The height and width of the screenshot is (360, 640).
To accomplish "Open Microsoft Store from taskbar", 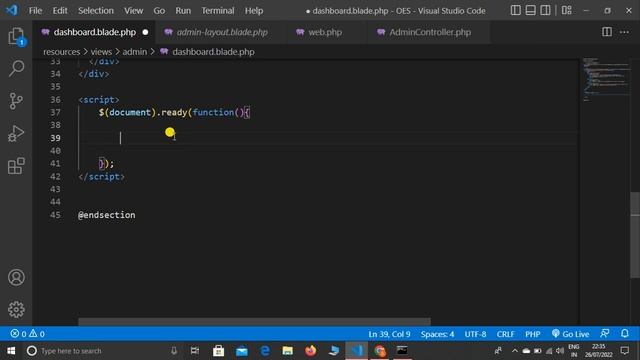I will pos(218,351).
